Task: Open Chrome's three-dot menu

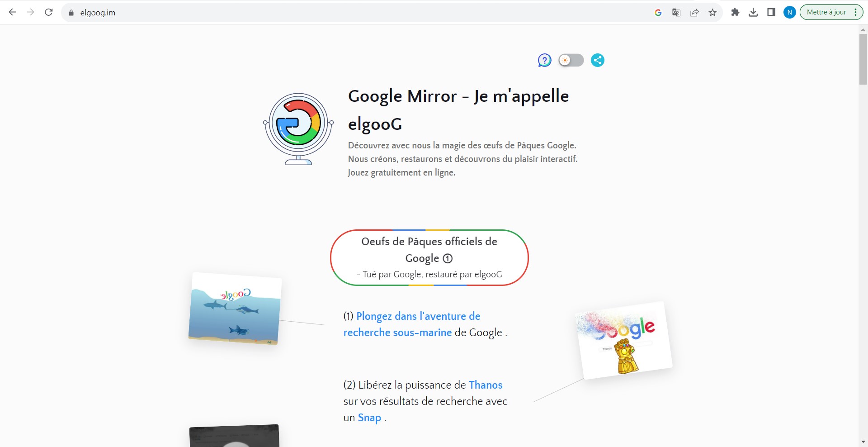Action: click(x=856, y=12)
